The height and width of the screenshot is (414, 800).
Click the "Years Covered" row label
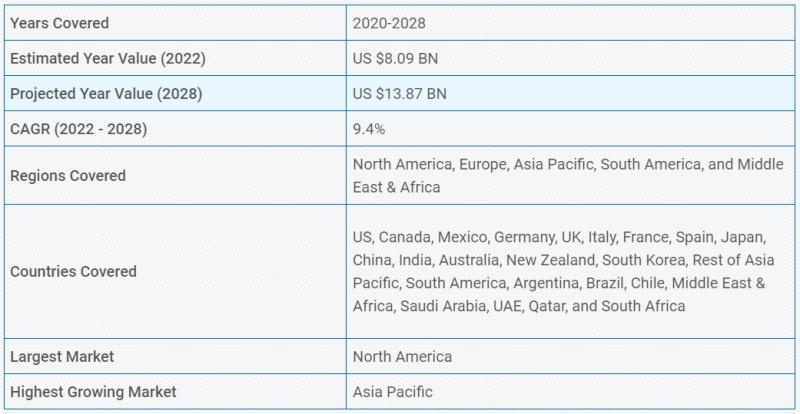[59, 23]
